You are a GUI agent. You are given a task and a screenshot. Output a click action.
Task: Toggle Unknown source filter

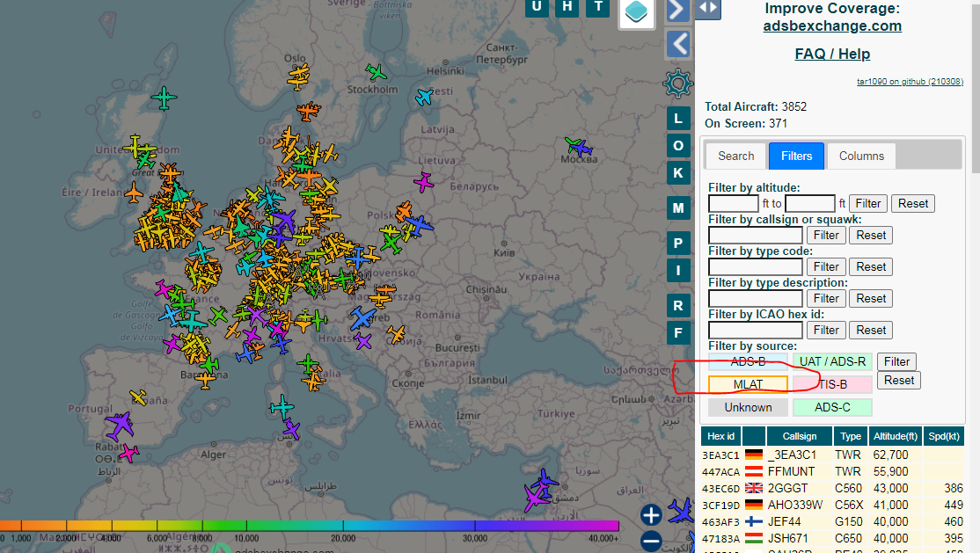pos(748,407)
